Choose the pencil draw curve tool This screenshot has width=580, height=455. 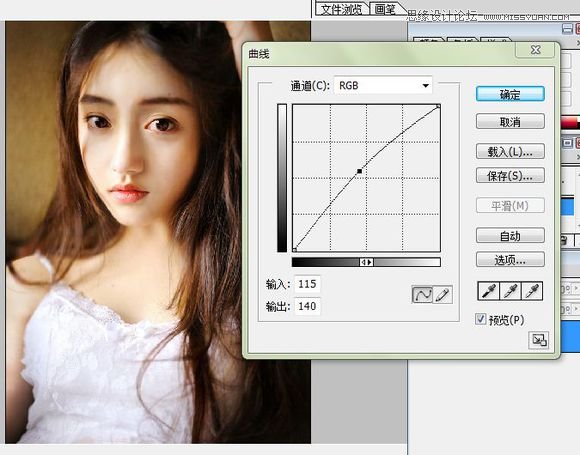click(x=442, y=294)
